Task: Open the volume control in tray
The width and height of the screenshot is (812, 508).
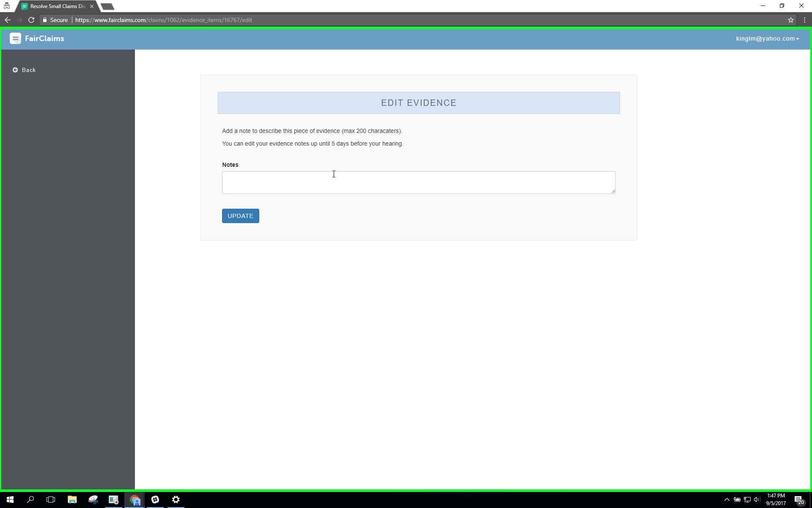Action: [757, 500]
